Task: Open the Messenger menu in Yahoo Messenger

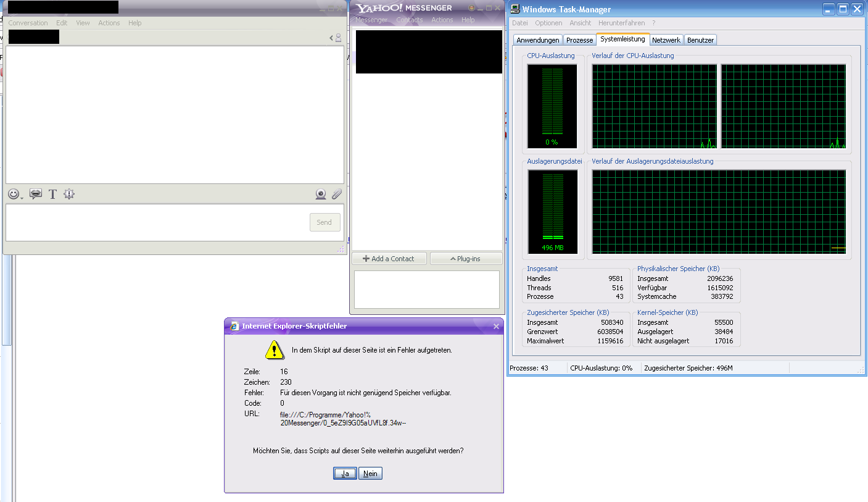Action: (x=371, y=20)
